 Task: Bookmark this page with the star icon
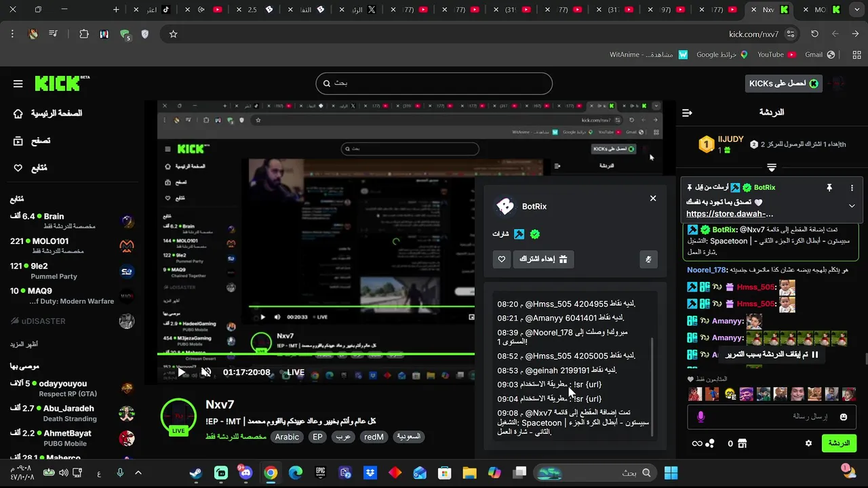click(x=173, y=34)
